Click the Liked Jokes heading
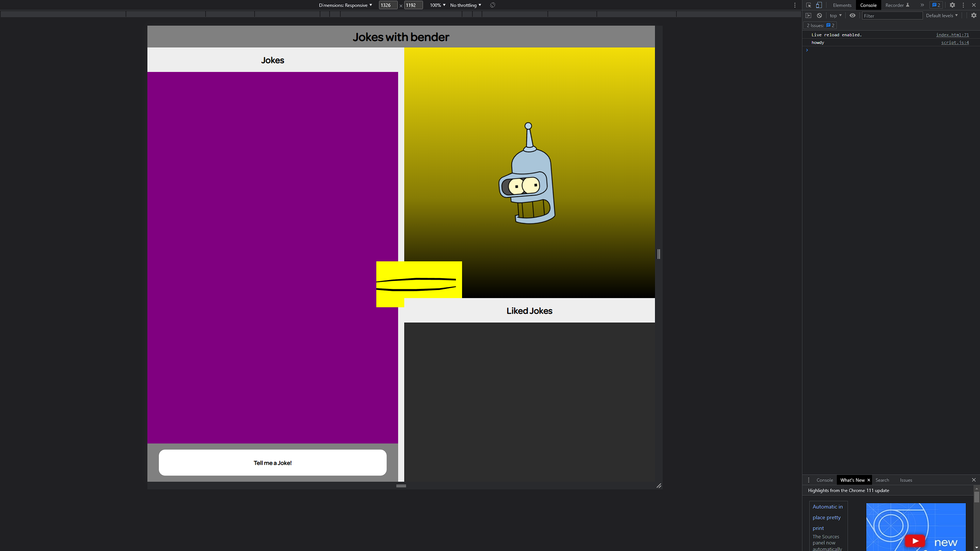This screenshot has height=551, width=980. (x=529, y=311)
